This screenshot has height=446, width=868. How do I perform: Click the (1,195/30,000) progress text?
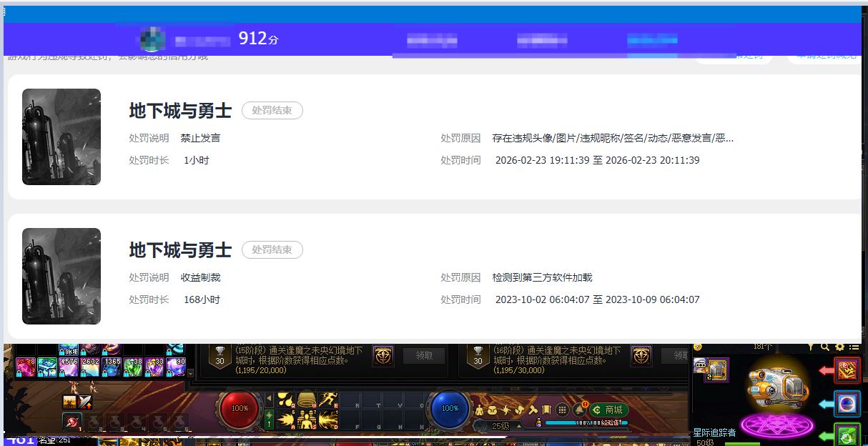click(520, 370)
